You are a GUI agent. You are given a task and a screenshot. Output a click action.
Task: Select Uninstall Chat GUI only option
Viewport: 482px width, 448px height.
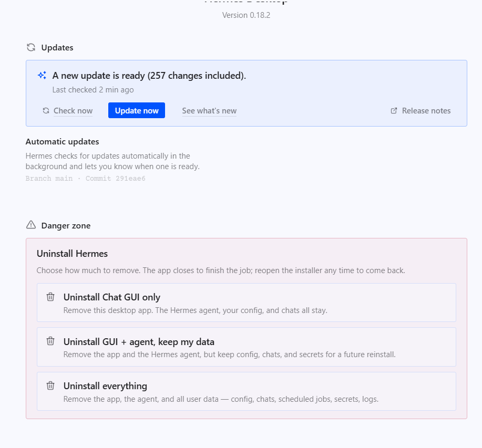click(246, 303)
